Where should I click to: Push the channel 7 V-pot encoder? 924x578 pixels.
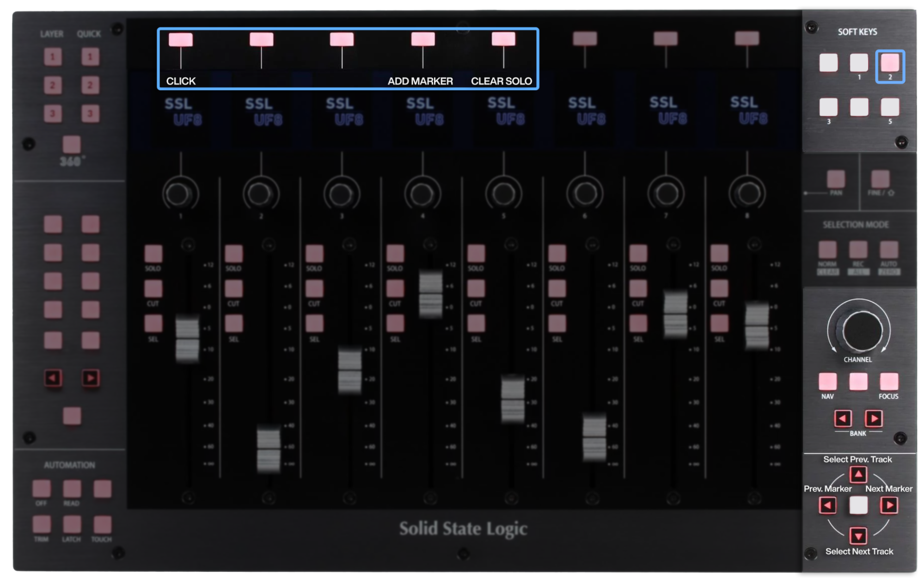tap(666, 194)
